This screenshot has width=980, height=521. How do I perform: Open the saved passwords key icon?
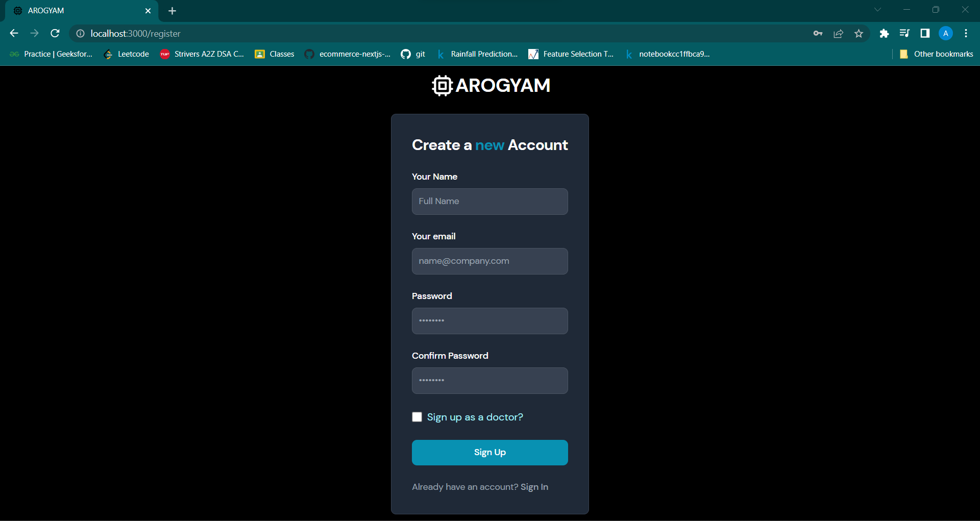point(818,33)
